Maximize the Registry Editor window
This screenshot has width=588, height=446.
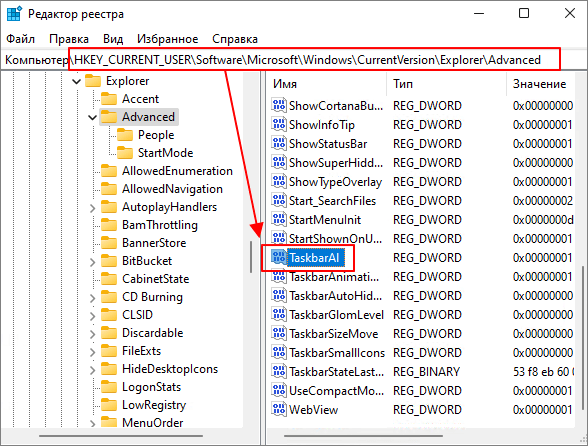(x=524, y=14)
